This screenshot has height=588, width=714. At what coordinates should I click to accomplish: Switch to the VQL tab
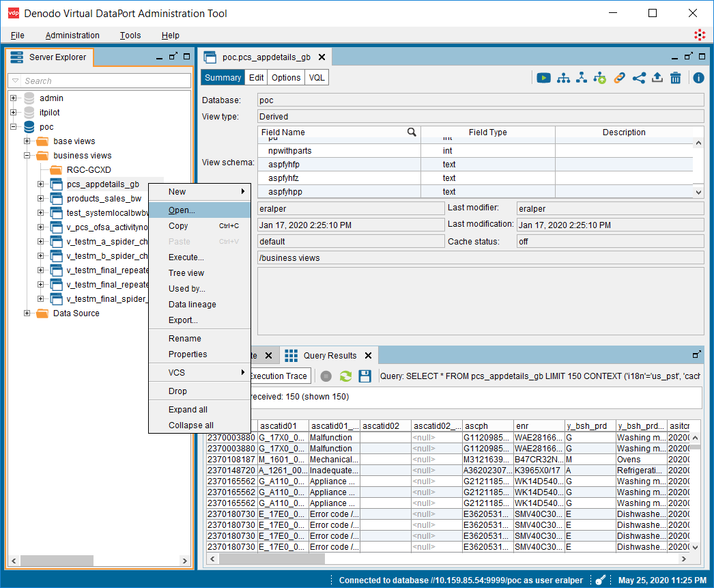pyautogui.click(x=317, y=77)
